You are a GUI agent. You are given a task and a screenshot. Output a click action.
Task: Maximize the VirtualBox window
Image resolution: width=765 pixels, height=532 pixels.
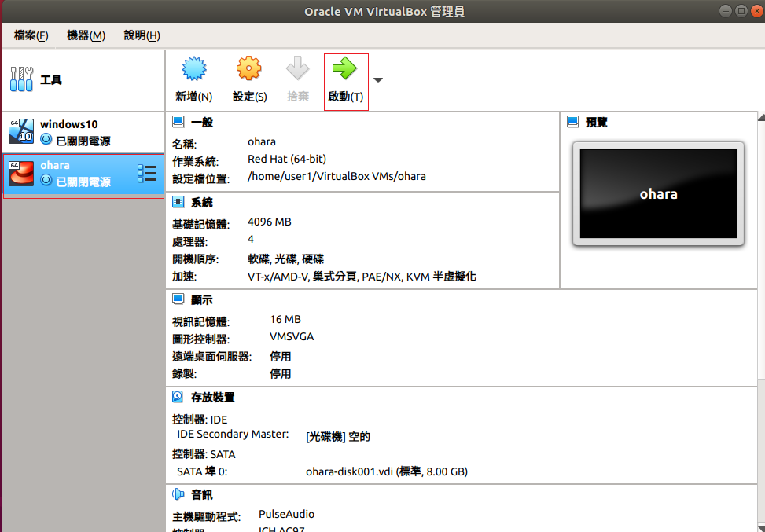741,11
